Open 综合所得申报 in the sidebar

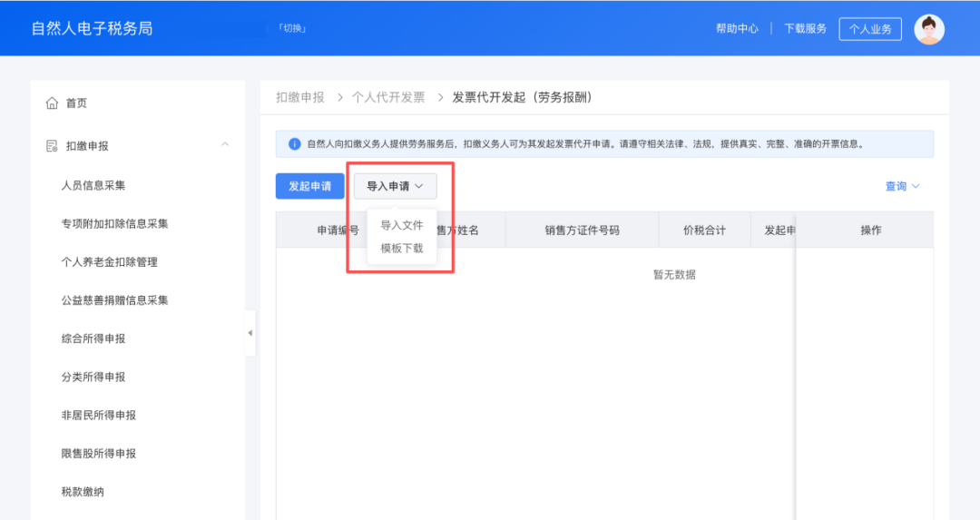click(x=93, y=338)
